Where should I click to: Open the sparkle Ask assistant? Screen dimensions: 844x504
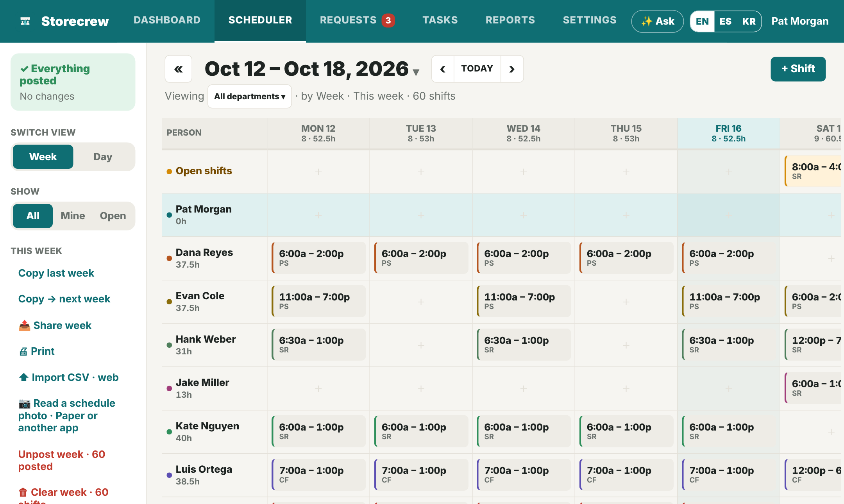pyautogui.click(x=658, y=21)
